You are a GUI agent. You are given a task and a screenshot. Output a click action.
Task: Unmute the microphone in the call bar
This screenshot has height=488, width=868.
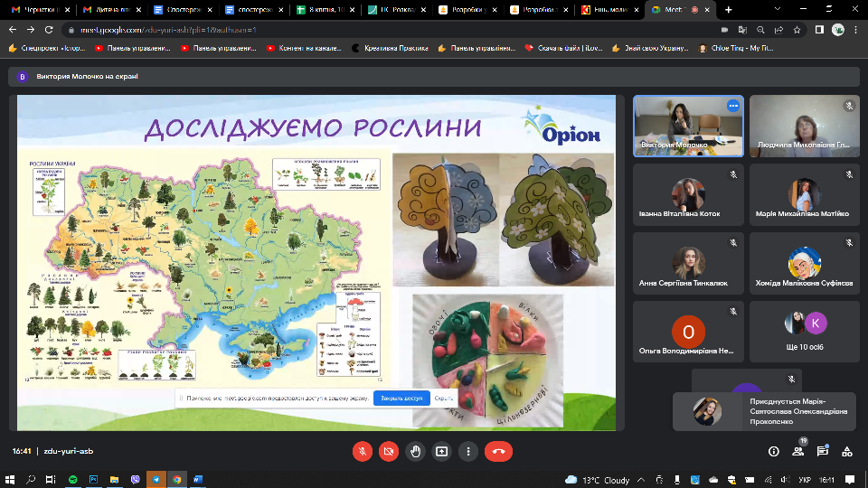pyautogui.click(x=362, y=451)
